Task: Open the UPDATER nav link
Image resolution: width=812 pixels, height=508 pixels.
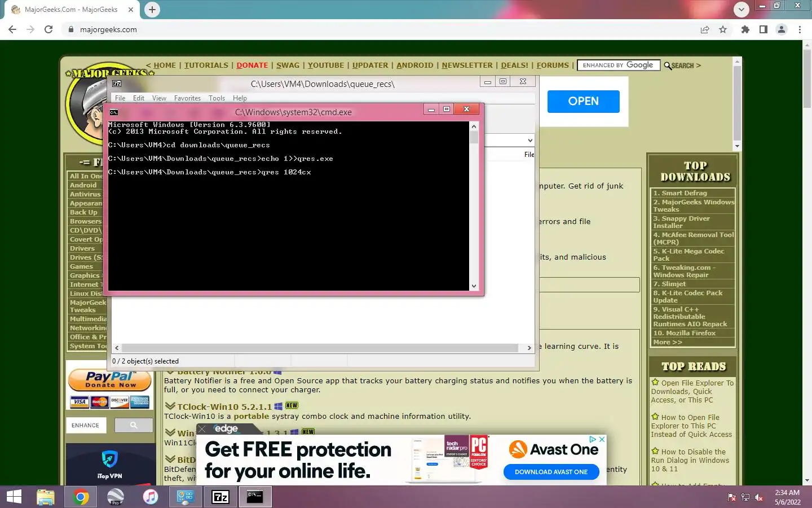Action: click(x=370, y=65)
